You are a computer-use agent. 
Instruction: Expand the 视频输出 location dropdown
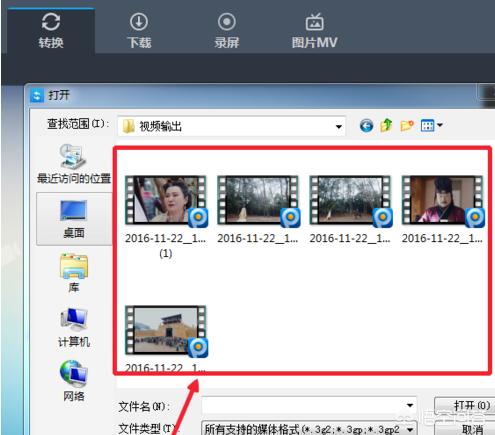(338, 127)
